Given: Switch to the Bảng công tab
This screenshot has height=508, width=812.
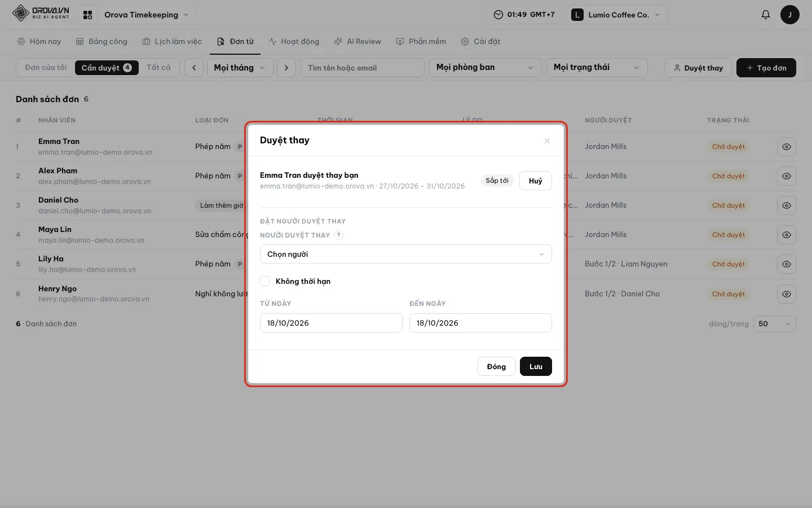Looking at the screenshot, I should [x=101, y=42].
